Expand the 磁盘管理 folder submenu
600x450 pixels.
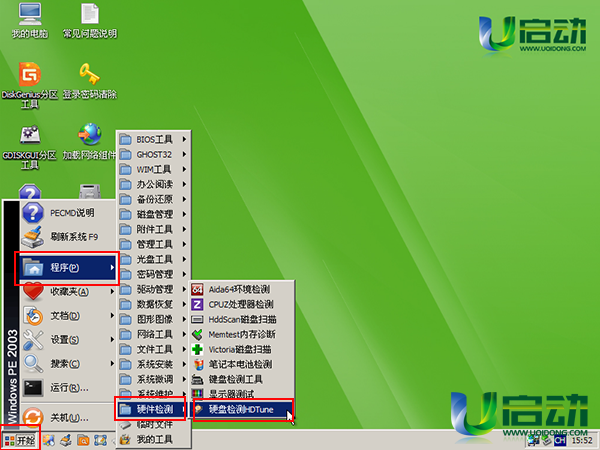[x=153, y=214]
